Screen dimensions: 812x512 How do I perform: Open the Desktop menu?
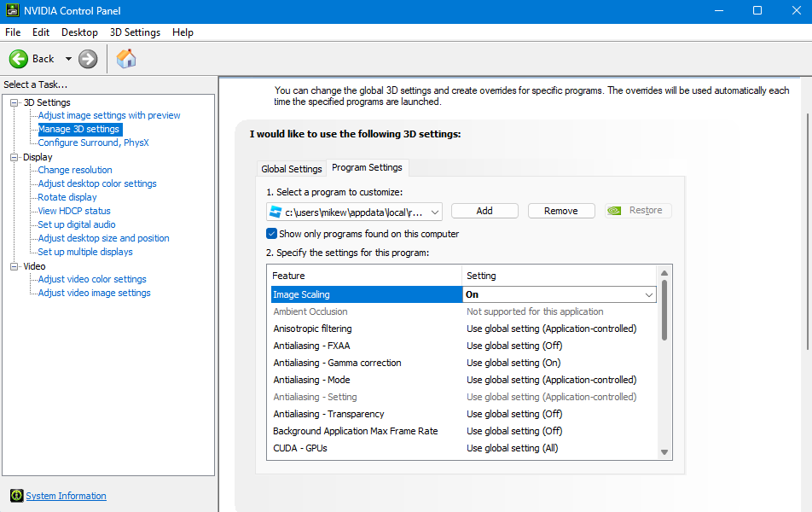(x=78, y=32)
